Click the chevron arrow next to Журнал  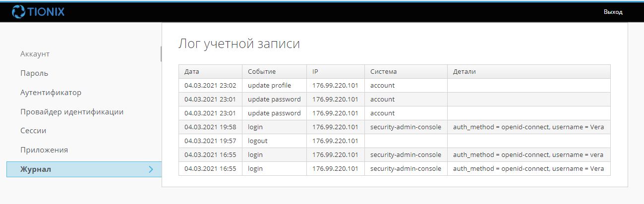coord(151,169)
